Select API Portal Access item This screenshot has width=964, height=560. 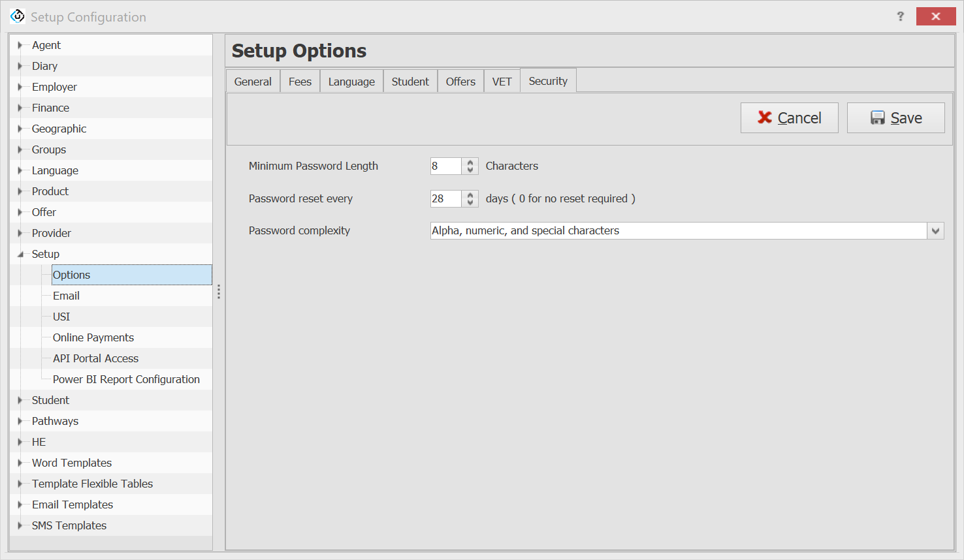click(x=95, y=358)
